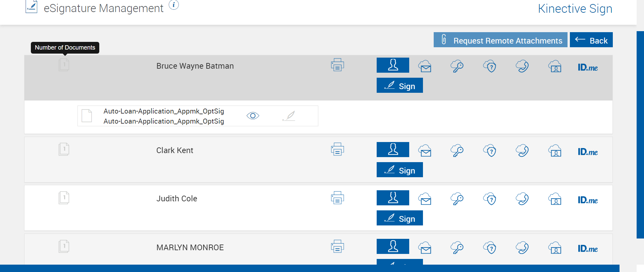Expand Bruce Wayne Batman's document count icon
Screen dimensions: 644x272
64,65
